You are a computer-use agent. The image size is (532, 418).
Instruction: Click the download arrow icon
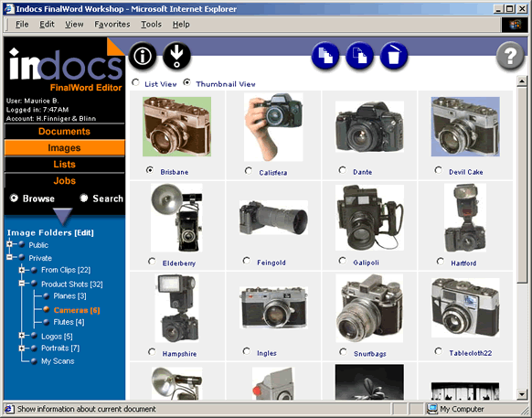(176, 56)
